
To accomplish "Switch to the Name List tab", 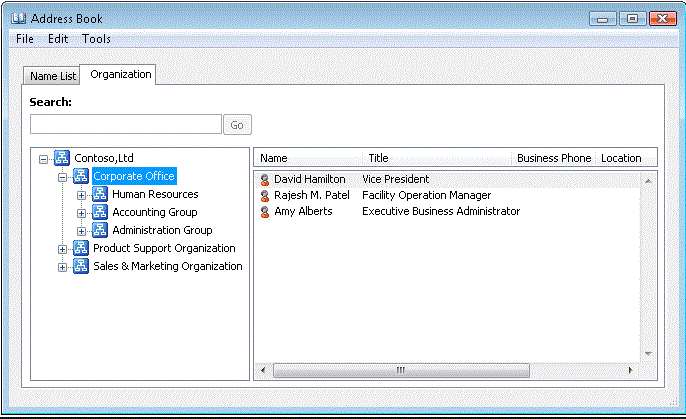I will (53, 76).
